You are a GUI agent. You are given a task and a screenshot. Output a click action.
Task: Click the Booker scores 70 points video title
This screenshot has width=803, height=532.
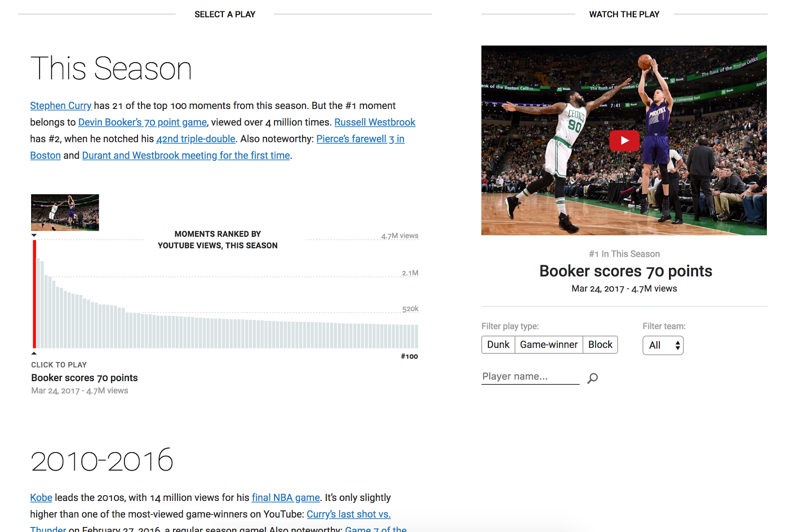point(626,271)
